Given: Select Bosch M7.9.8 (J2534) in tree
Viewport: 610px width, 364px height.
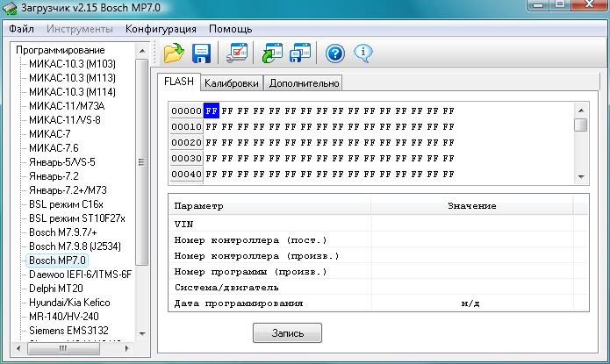Looking at the screenshot, I should point(75,246).
